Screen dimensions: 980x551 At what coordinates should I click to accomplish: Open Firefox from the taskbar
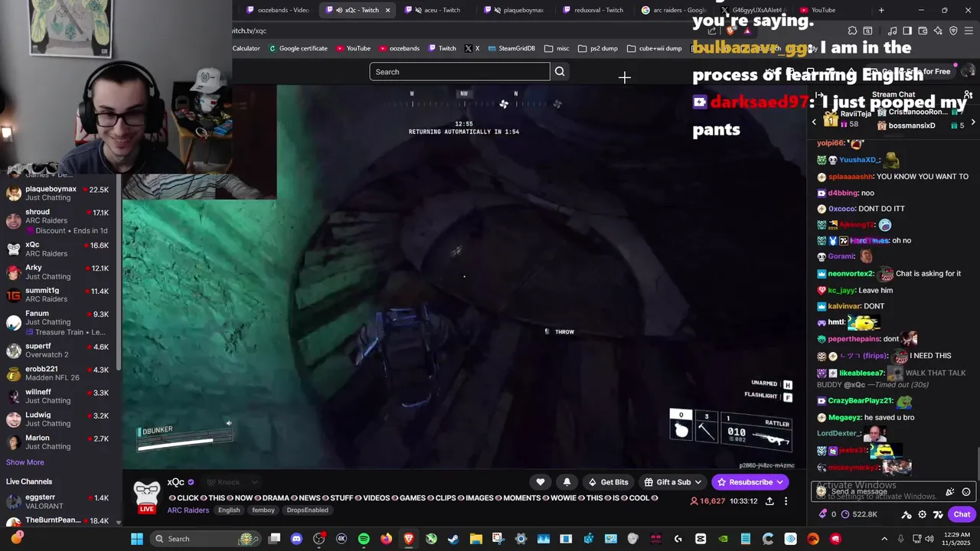(386, 539)
